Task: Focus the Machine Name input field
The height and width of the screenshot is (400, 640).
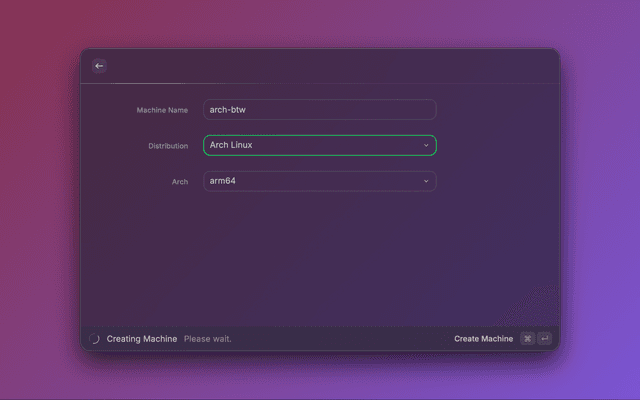Action: pos(320,110)
